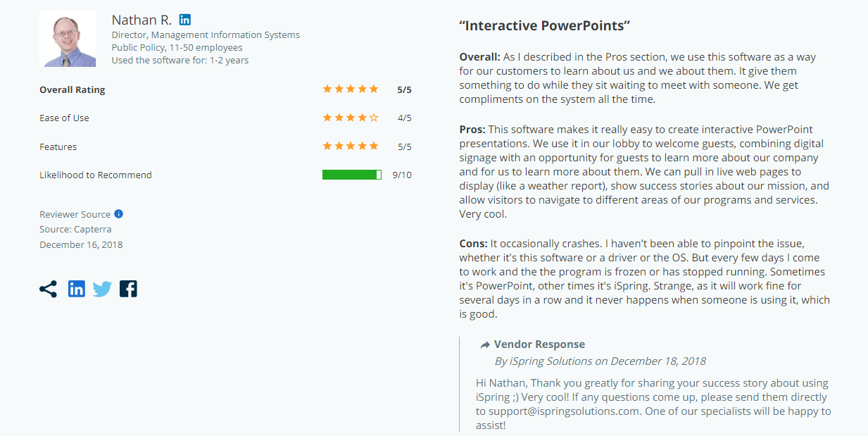Click the Ease of Use star rating
Viewport: 868px width, 436px height.
tap(350, 118)
